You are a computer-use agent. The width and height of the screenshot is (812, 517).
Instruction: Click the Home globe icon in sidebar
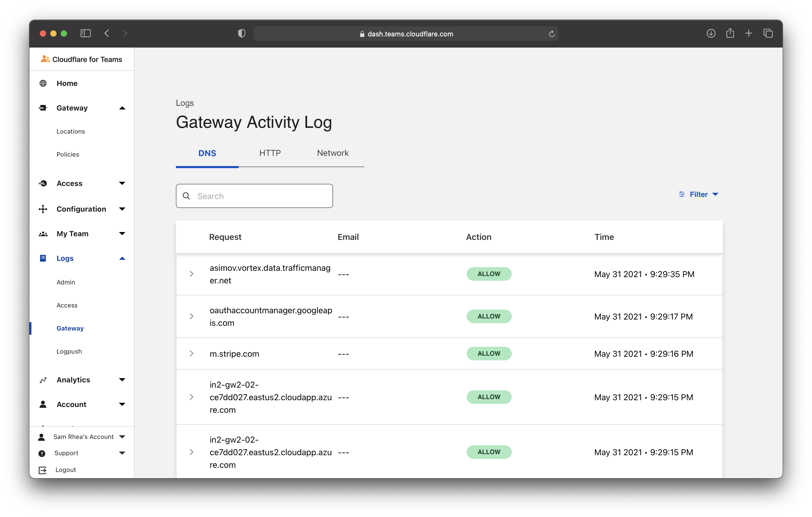(x=43, y=83)
